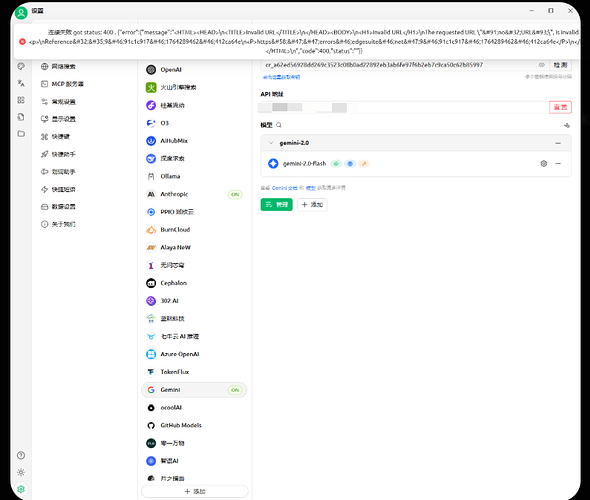Screen dimensions: 590x500
Task: Select the Cephalon provider
Action: [194, 283]
